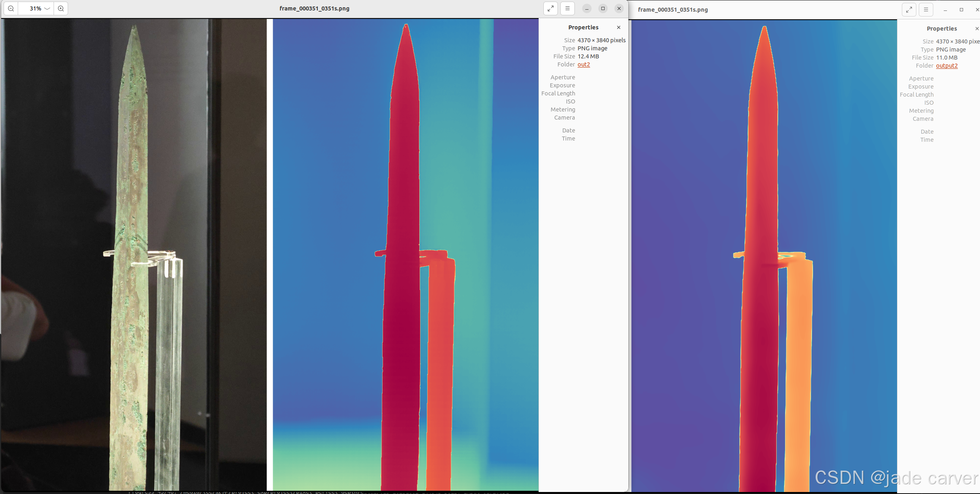The width and height of the screenshot is (980, 494).
Task: Click the left window's filename title bar
Action: coord(314,8)
